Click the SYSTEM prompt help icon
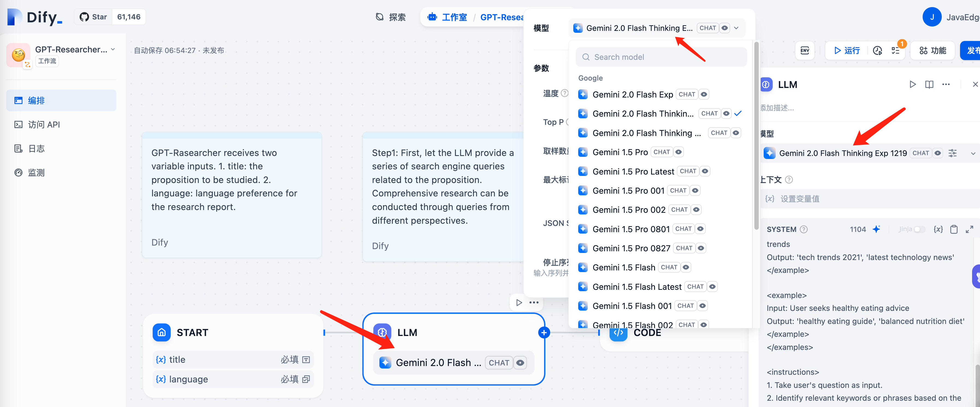The width and height of the screenshot is (980, 407). click(804, 229)
